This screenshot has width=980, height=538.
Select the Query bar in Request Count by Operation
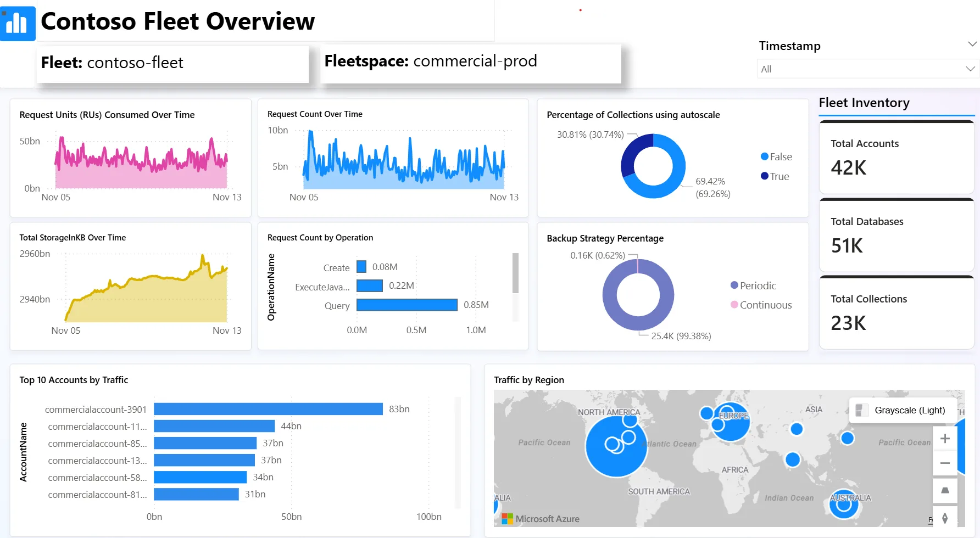click(407, 305)
